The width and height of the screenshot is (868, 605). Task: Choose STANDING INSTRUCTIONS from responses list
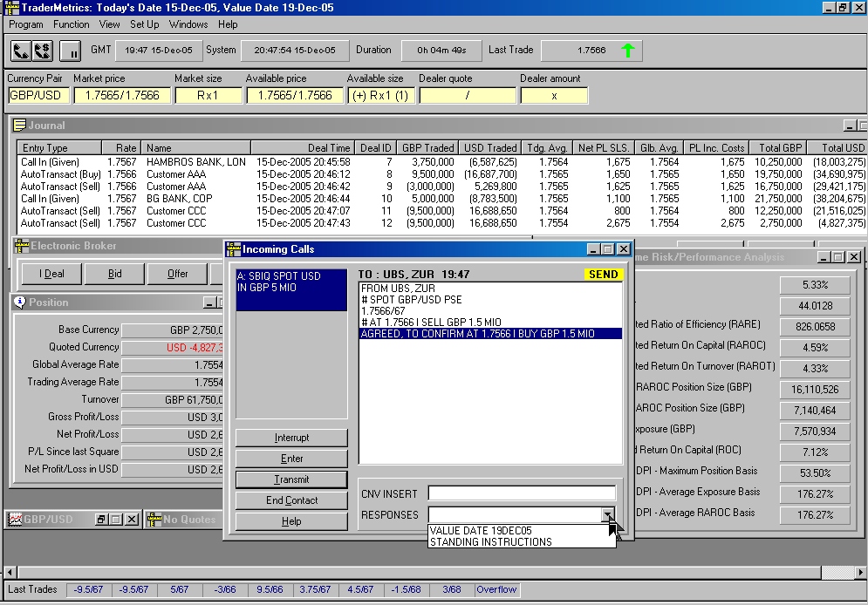coord(490,542)
